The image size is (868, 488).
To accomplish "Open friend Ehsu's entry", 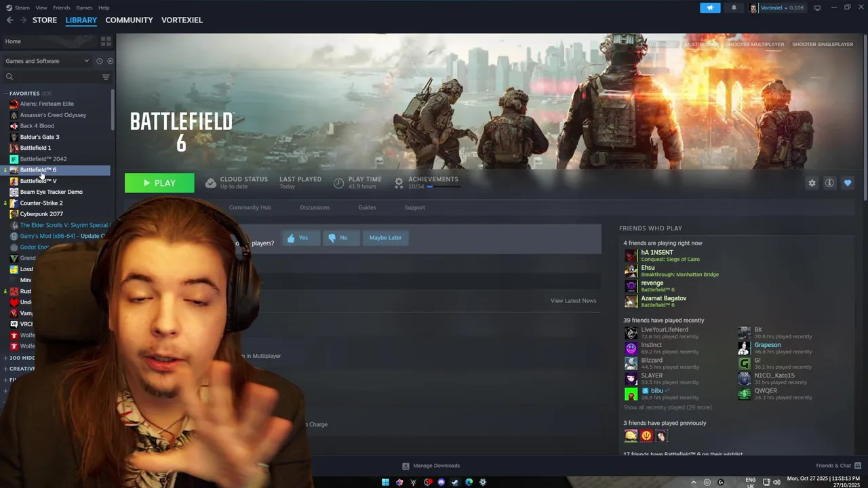I will (x=671, y=271).
